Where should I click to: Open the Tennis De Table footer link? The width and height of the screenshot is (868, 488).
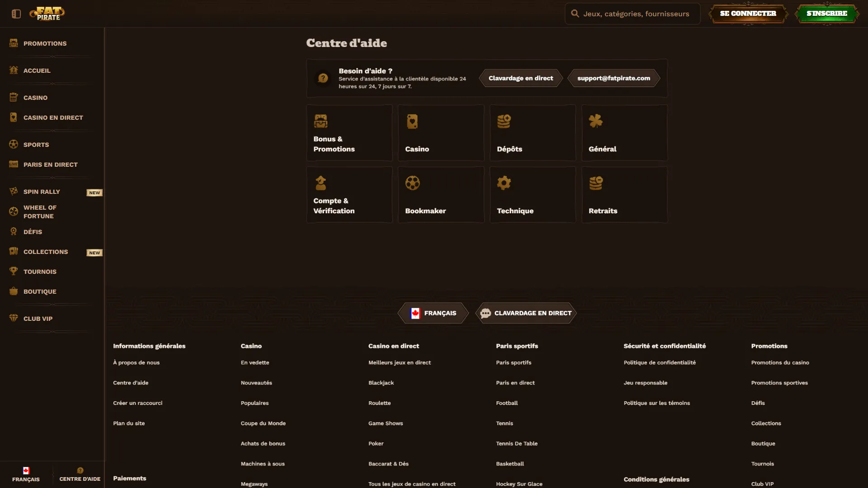pyautogui.click(x=517, y=444)
